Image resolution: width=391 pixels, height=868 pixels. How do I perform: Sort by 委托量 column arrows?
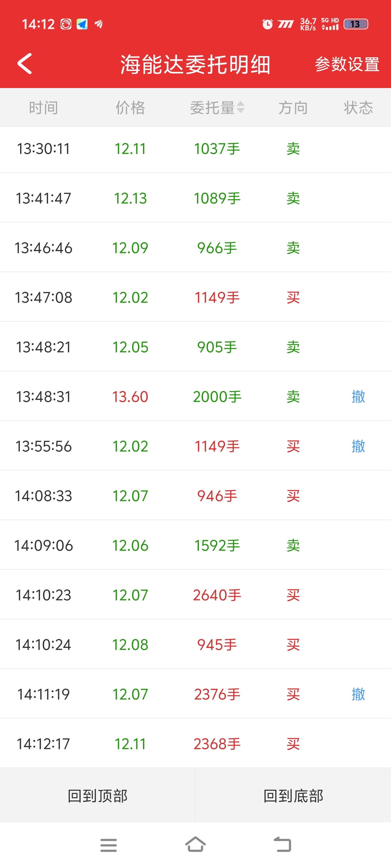tap(240, 108)
